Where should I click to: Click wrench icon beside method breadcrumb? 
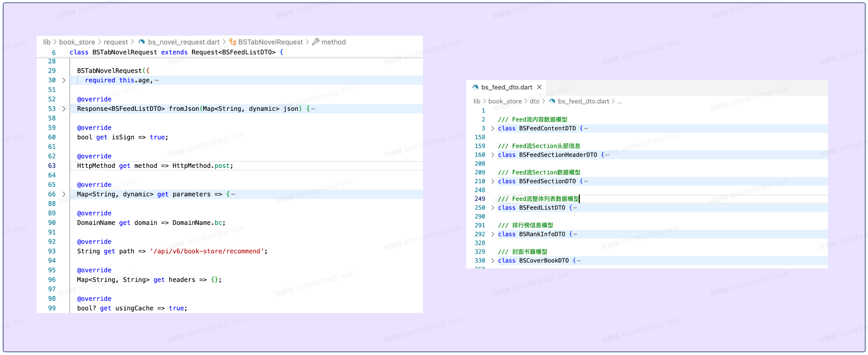[316, 42]
